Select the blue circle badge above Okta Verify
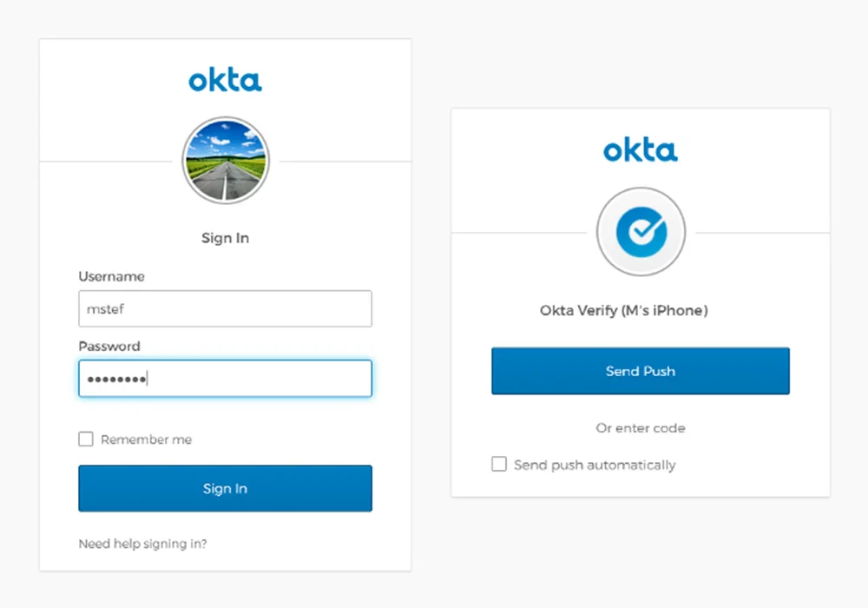 pyautogui.click(x=641, y=231)
